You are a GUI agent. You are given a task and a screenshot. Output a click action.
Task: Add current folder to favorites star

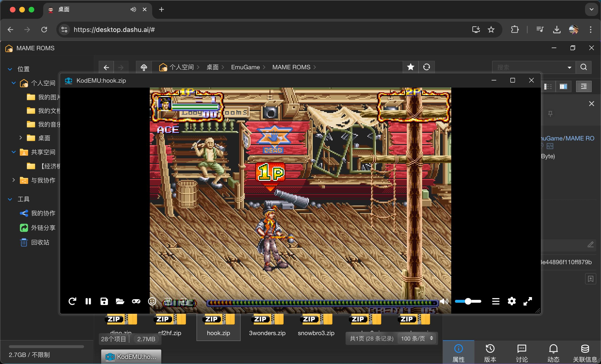(x=411, y=67)
